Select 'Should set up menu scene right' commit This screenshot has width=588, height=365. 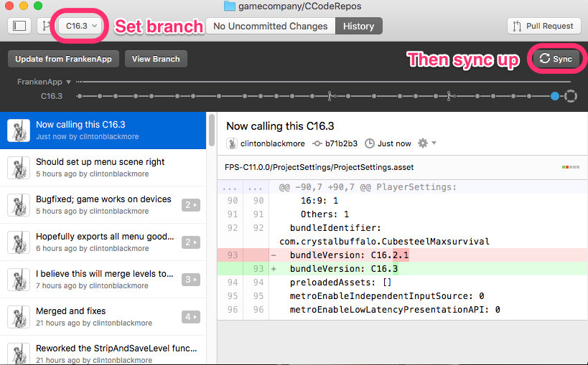coord(103,168)
